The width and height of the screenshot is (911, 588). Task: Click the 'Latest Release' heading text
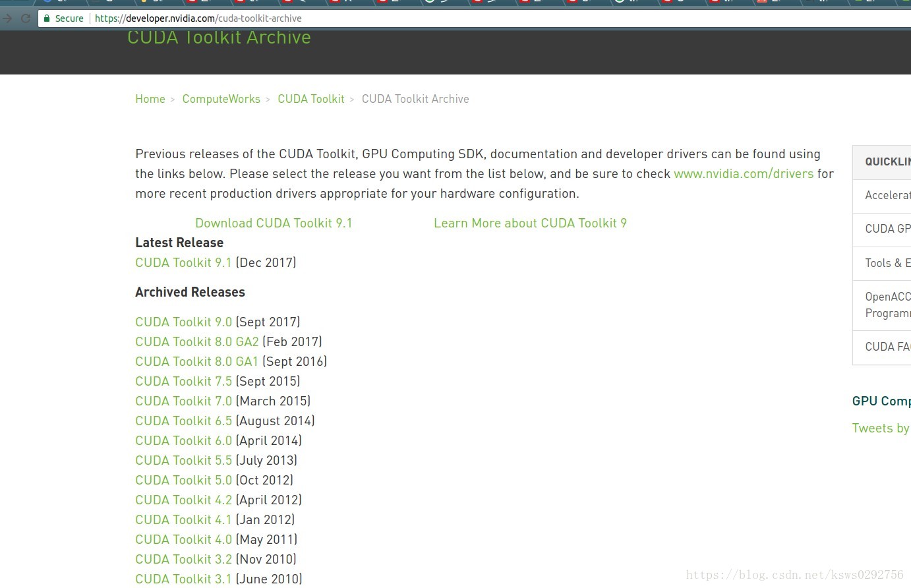[179, 243]
